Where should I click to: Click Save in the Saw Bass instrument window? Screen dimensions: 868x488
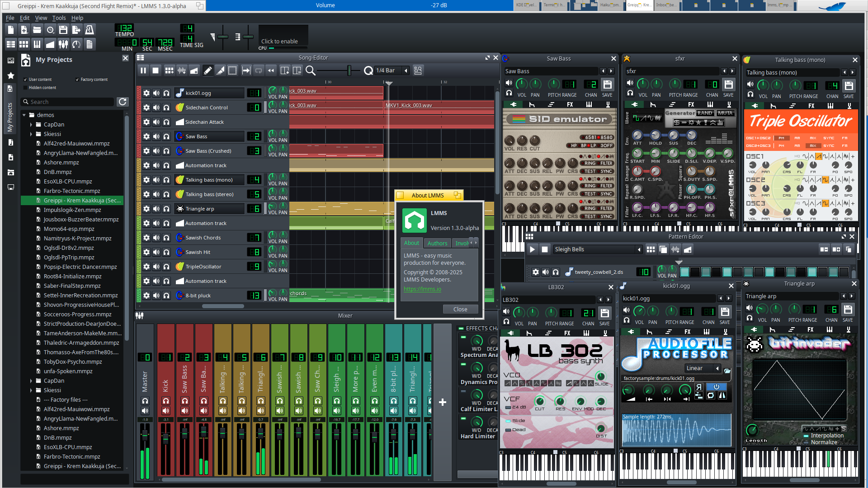point(607,85)
